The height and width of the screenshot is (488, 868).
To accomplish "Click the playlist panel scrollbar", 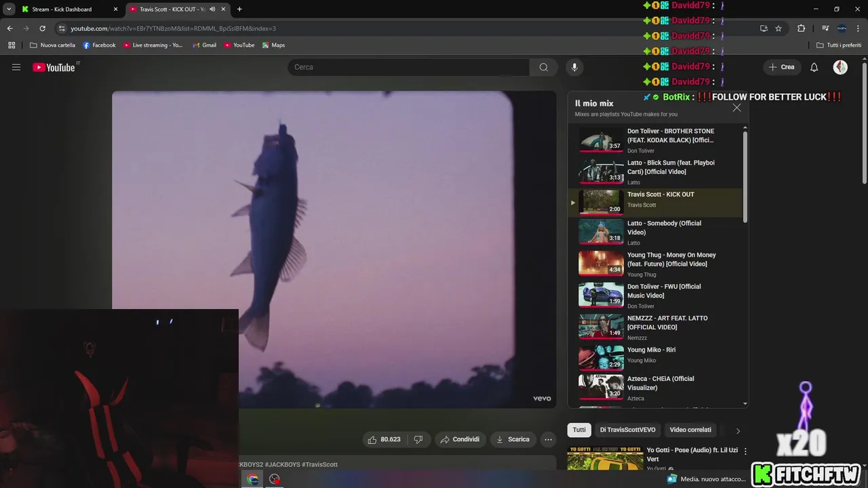I will [x=745, y=176].
